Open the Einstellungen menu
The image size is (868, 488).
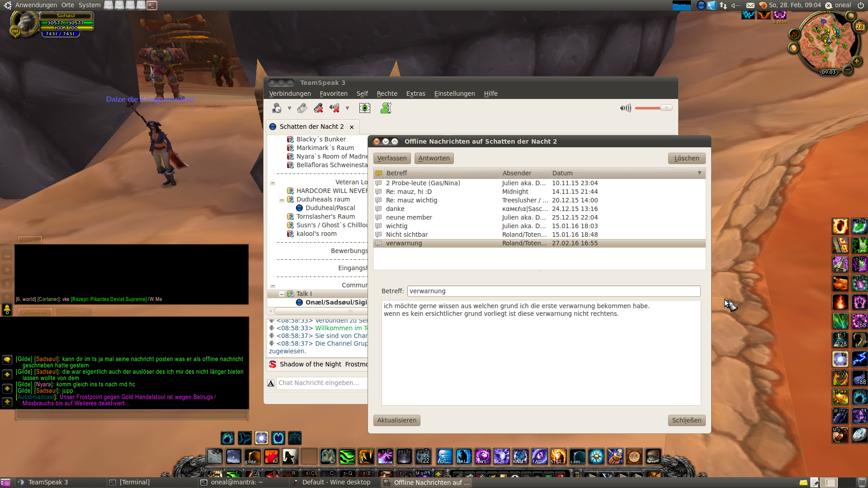click(454, 94)
